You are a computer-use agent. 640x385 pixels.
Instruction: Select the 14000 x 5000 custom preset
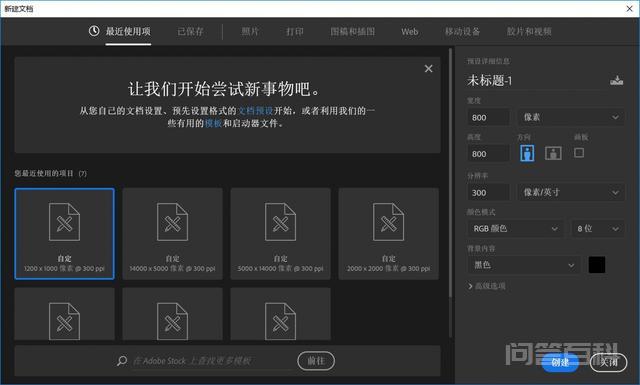(x=172, y=234)
